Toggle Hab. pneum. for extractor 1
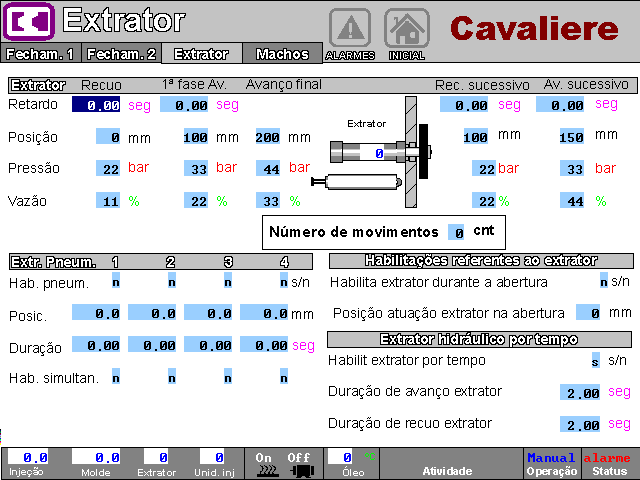The height and width of the screenshot is (480, 640). click(116, 283)
